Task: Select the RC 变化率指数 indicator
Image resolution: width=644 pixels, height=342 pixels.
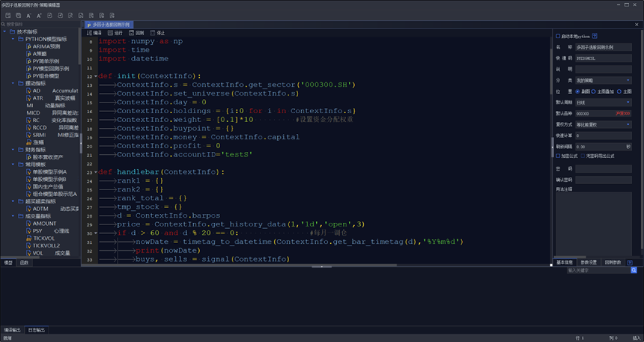Action: [x=52, y=120]
